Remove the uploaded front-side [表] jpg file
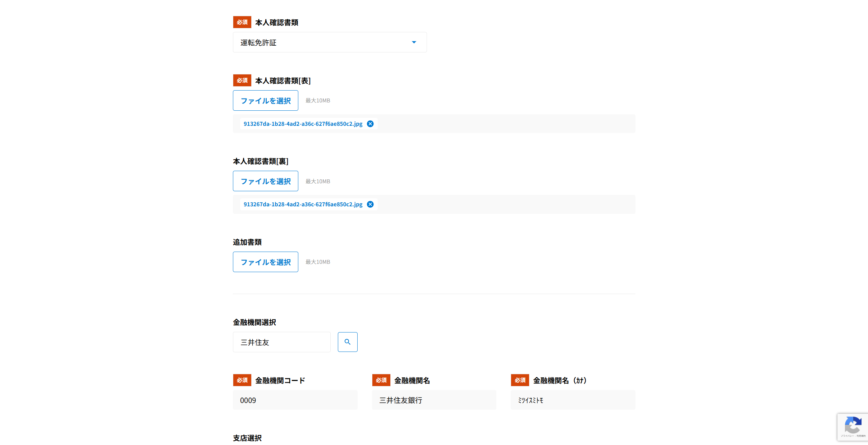 tap(370, 124)
